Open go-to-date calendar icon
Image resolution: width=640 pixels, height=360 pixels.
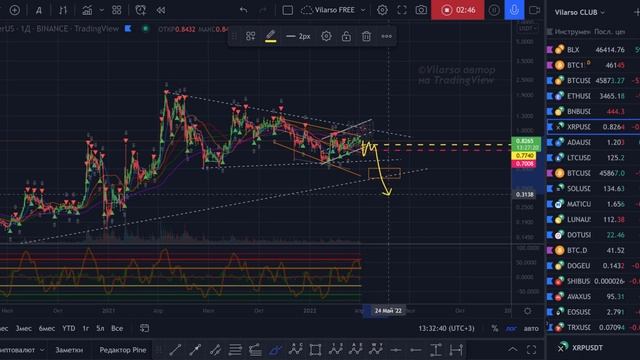144,328
